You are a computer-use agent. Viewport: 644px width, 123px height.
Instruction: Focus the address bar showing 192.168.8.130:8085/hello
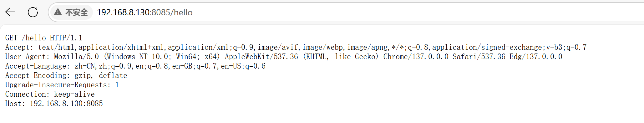pyautogui.click(x=344, y=12)
